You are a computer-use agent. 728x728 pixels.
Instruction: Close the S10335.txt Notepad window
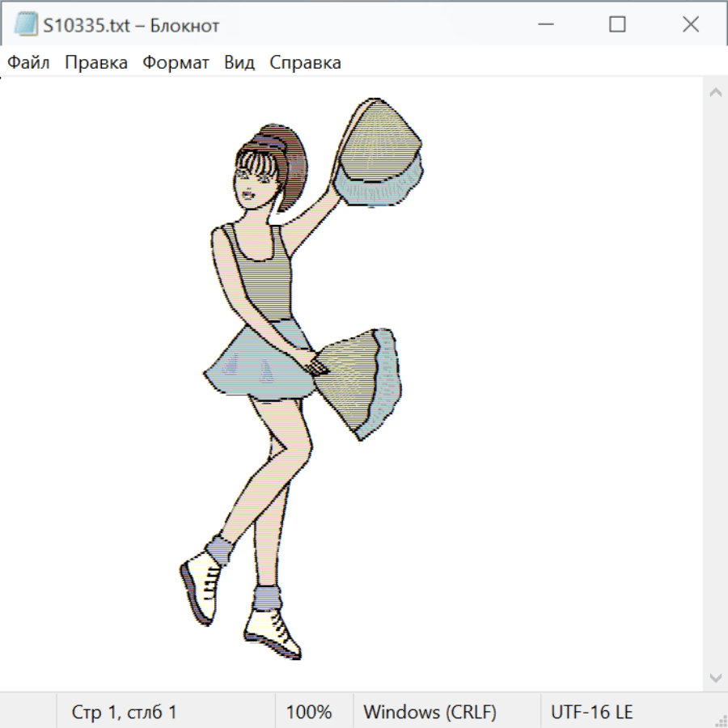[690, 25]
